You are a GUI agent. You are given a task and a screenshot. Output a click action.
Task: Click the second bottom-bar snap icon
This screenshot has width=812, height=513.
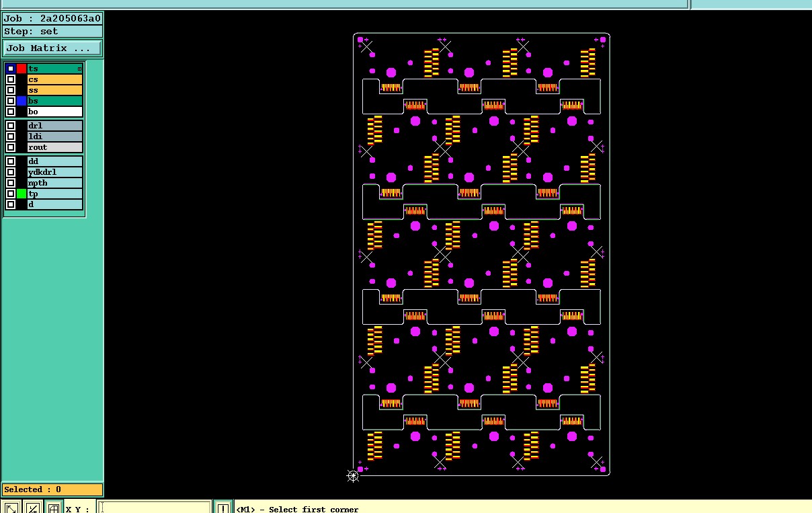click(x=33, y=508)
